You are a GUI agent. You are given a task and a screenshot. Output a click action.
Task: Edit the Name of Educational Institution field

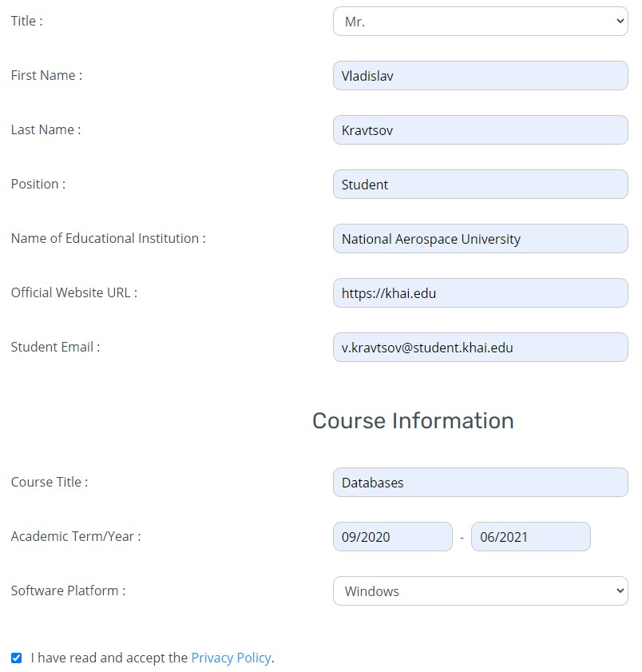pos(480,238)
